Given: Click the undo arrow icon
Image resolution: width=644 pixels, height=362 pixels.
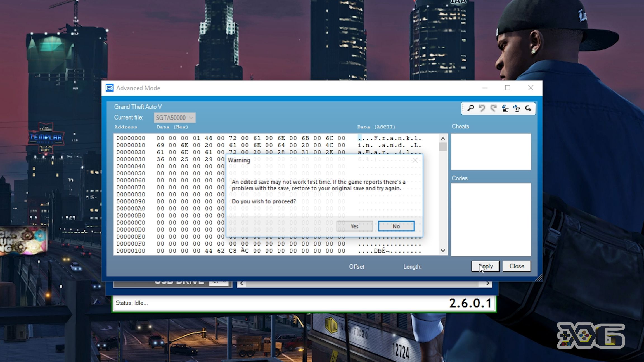Looking at the screenshot, I should [x=482, y=108].
